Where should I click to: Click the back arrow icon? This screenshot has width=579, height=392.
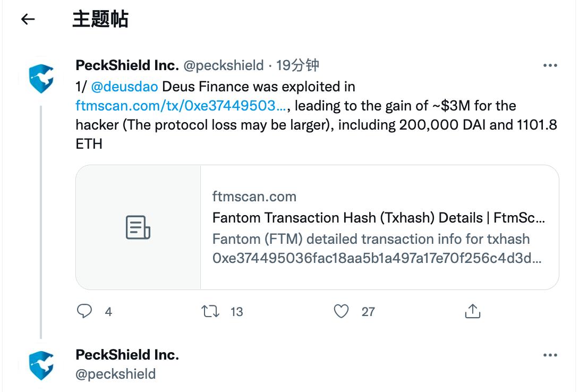(28, 20)
